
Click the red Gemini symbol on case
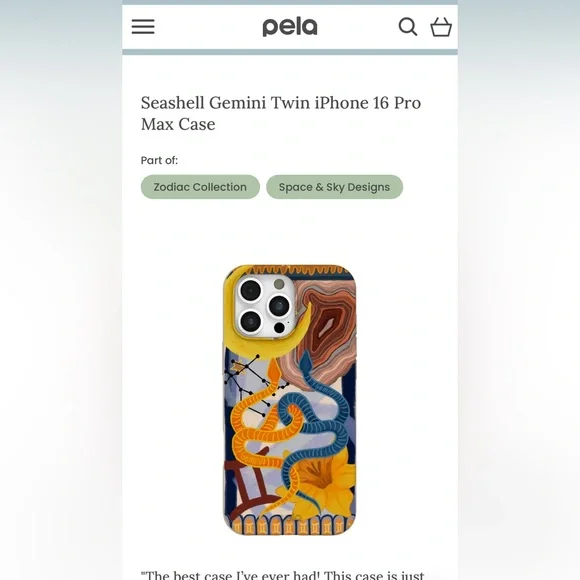coord(250,483)
